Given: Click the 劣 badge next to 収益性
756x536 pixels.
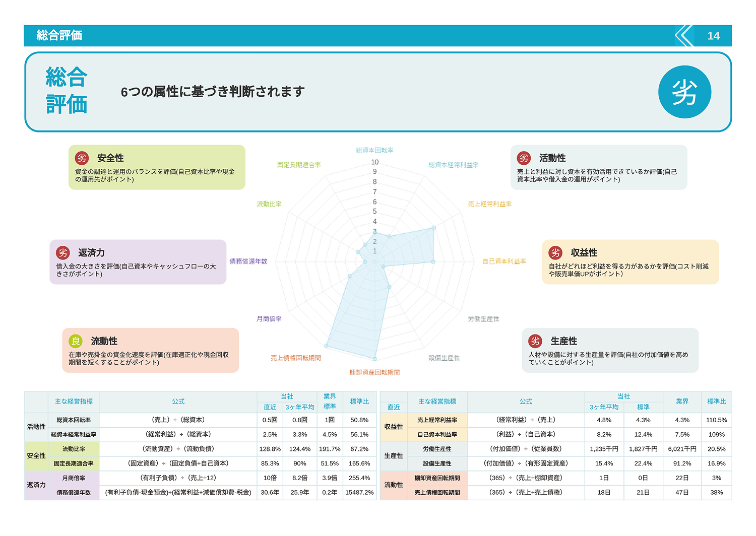Looking at the screenshot, I should click(555, 253).
